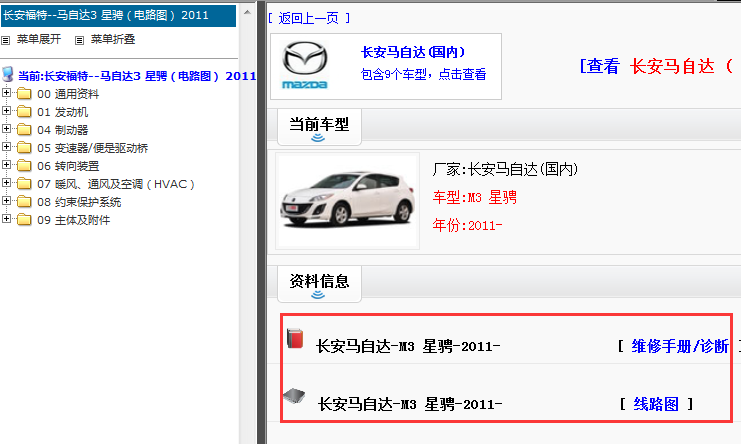Select the 当前车型 tab
The height and width of the screenshot is (444, 741).
coord(319,127)
